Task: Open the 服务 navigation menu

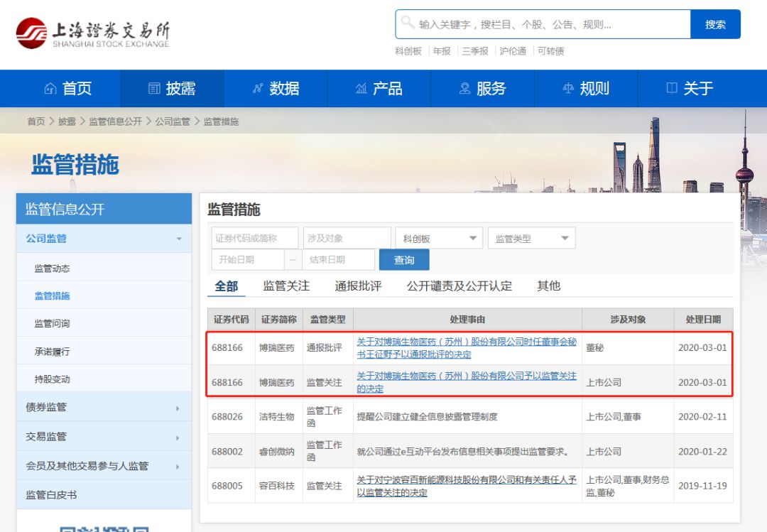Action: pos(483,89)
